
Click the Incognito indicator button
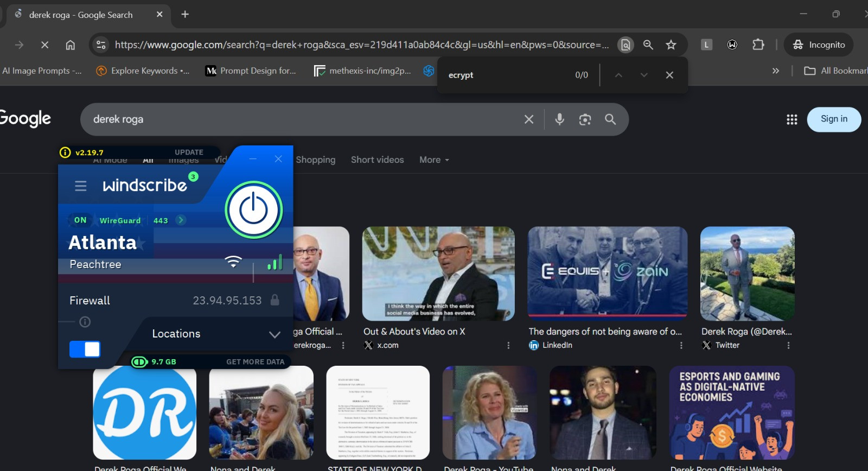tap(819, 44)
